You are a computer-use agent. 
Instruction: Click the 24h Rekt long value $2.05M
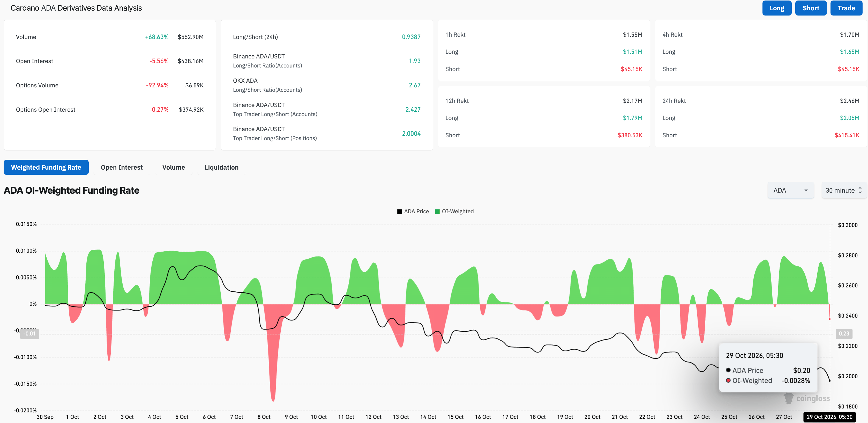[849, 118]
